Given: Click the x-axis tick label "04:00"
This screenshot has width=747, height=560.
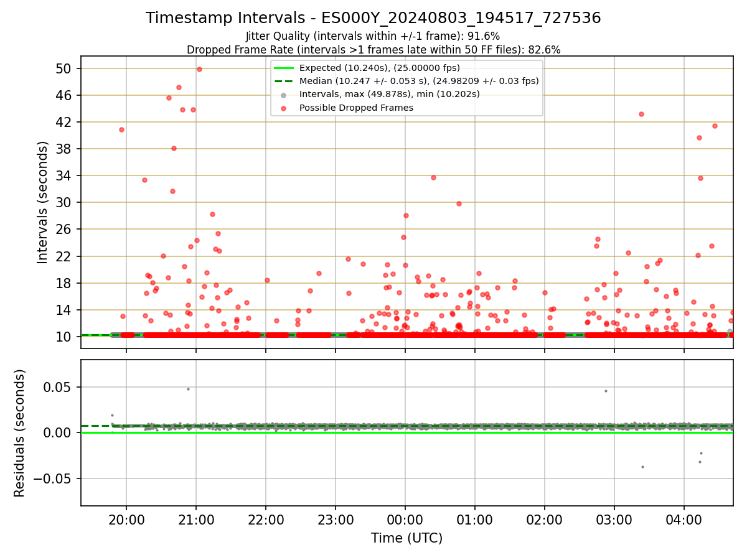Looking at the screenshot, I should click(x=684, y=519).
